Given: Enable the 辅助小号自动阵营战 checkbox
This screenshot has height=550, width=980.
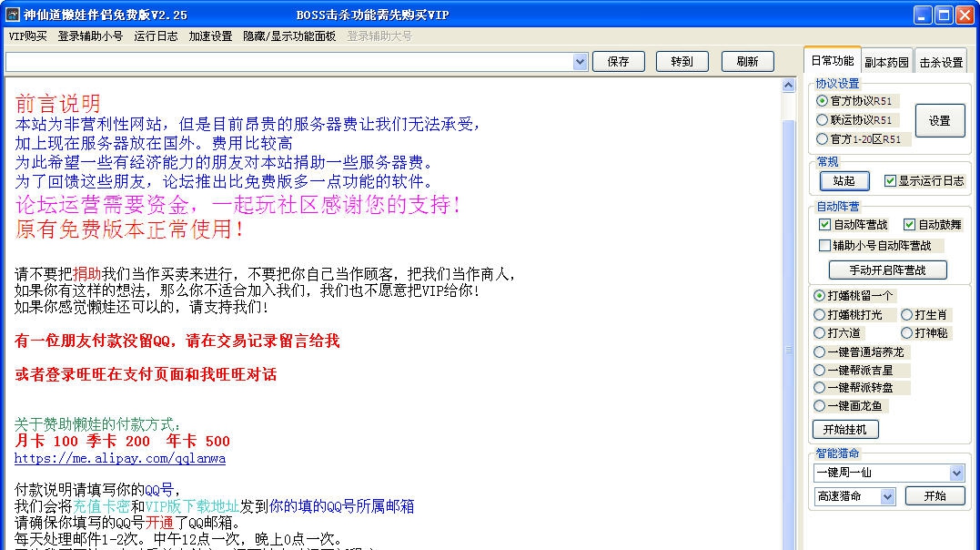Looking at the screenshot, I should coord(825,246).
